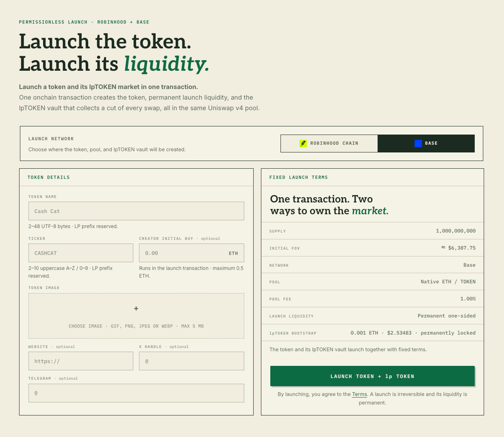Click the Pool Fee value 1.00%
Image resolution: width=504 pixels, height=437 pixels.
[x=468, y=299]
